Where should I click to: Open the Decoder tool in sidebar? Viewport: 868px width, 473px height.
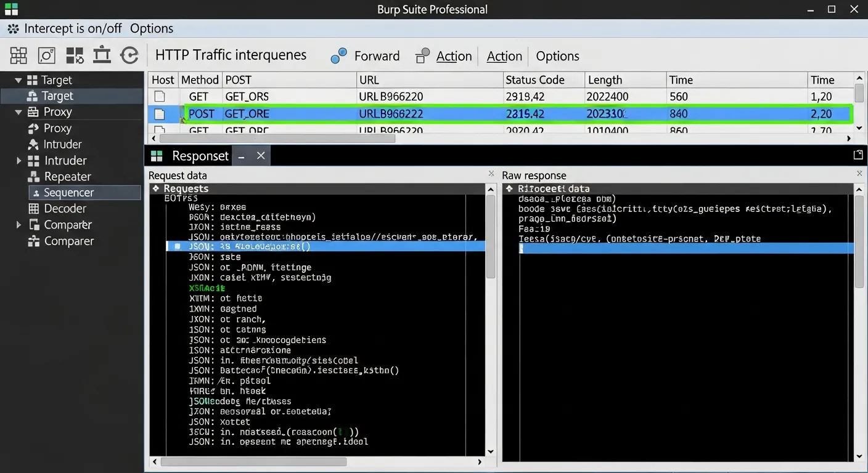[65, 209]
